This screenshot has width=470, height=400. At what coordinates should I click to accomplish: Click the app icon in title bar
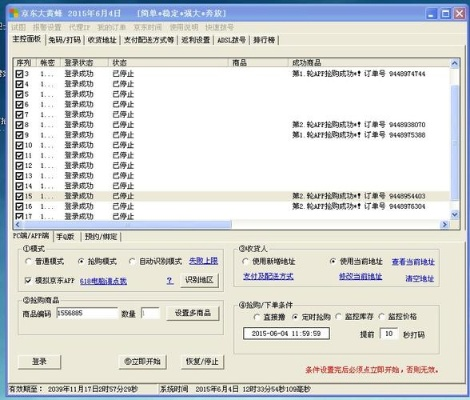pos(14,13)
